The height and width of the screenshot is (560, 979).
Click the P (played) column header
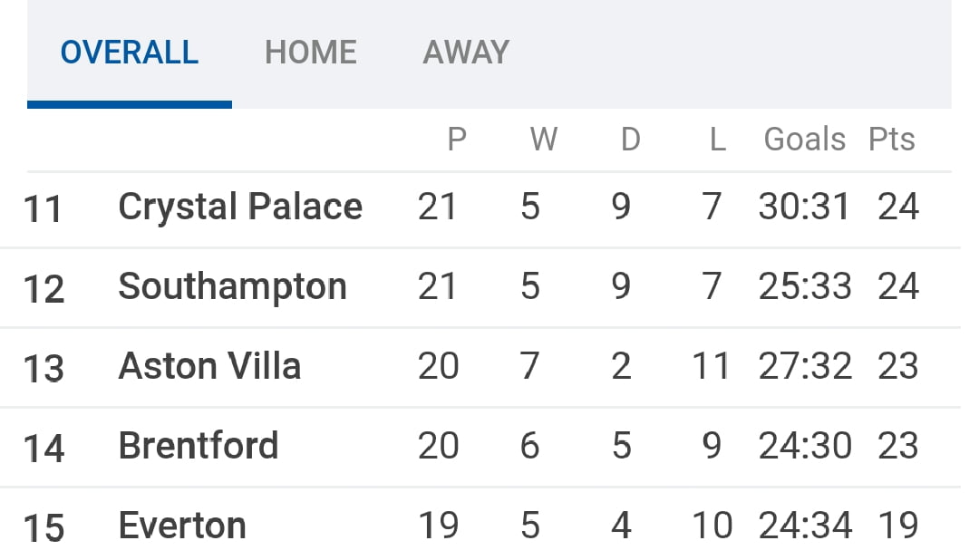pyautogui.click(x=457, y=140)
